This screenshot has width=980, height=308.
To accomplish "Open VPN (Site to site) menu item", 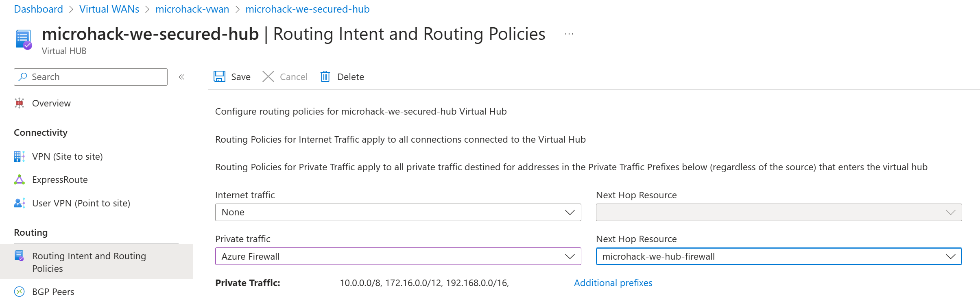I will click(68, 156).
